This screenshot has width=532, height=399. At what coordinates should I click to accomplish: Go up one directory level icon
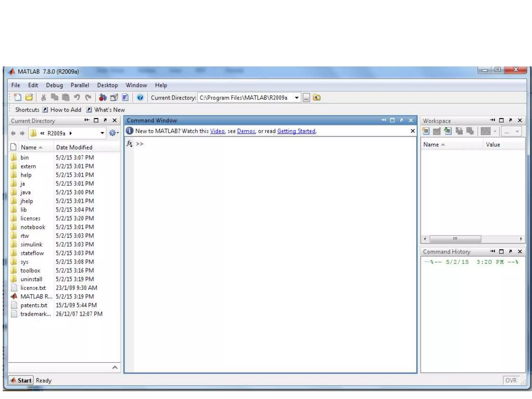tap(317, 98)
